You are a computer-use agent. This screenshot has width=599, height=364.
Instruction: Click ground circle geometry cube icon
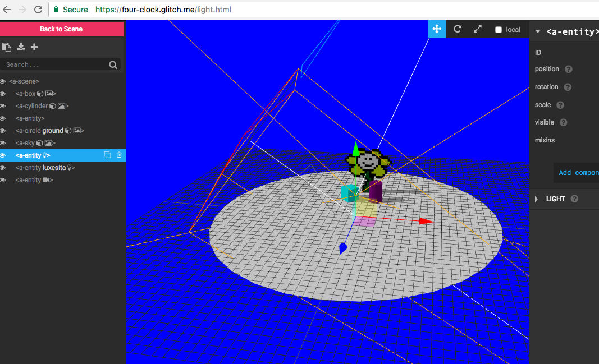pyautogui.click(x=68, y=131)
